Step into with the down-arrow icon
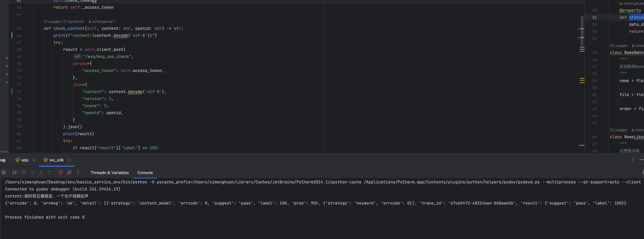644x239 pixels. (x=41, y=172)
